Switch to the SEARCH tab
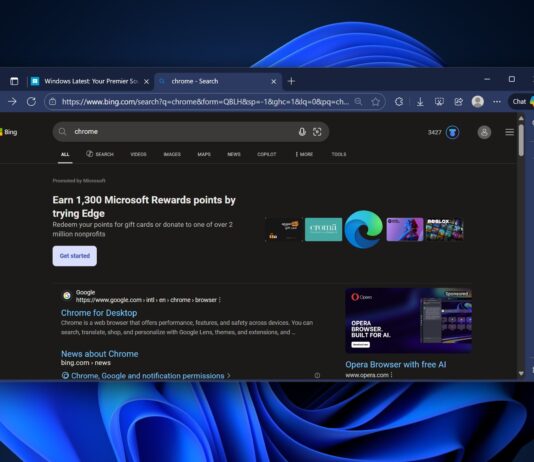Viewport: 534px width, 462px height. point(100,154)
